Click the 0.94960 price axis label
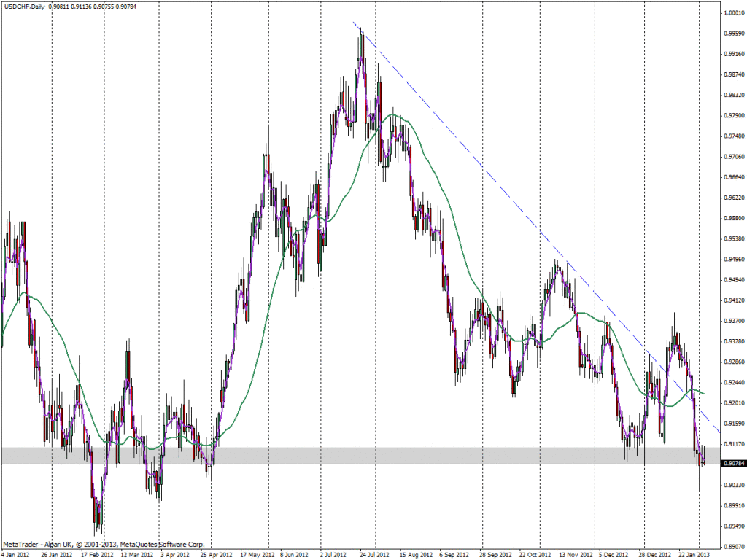The image size is (747, 560). 733,259
